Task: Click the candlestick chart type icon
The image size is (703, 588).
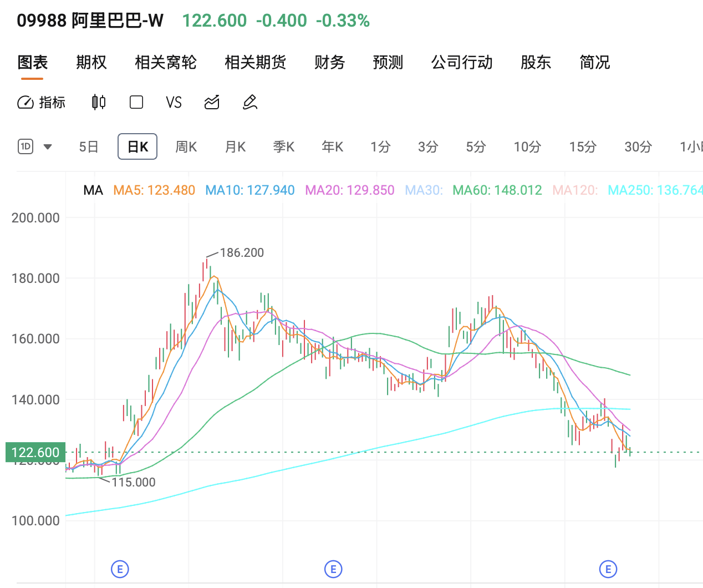Action: click(99, 103)
